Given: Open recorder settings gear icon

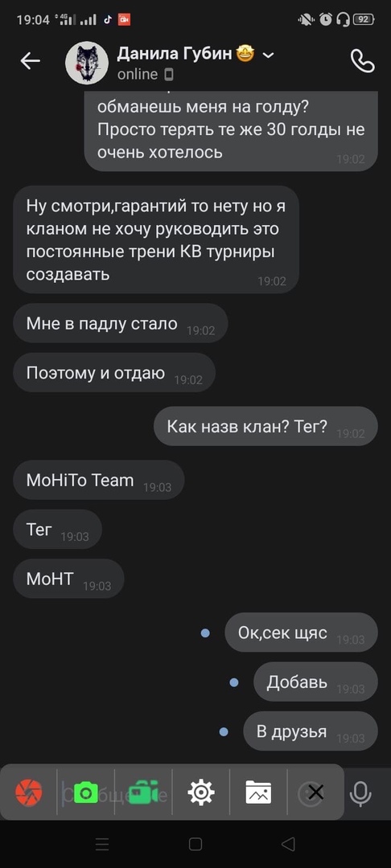Looking at the screenshot, I should (201, 792).
